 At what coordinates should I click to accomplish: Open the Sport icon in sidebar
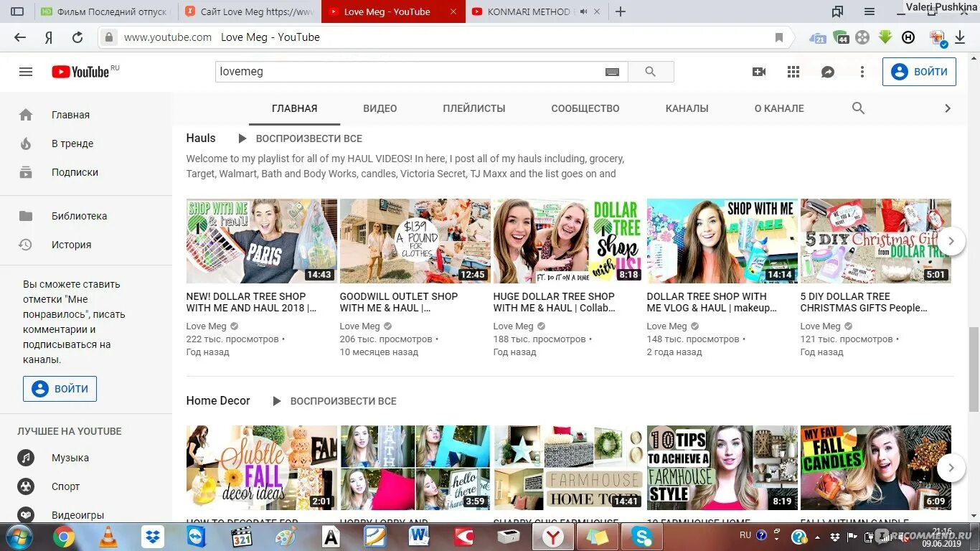pos(26,486)
